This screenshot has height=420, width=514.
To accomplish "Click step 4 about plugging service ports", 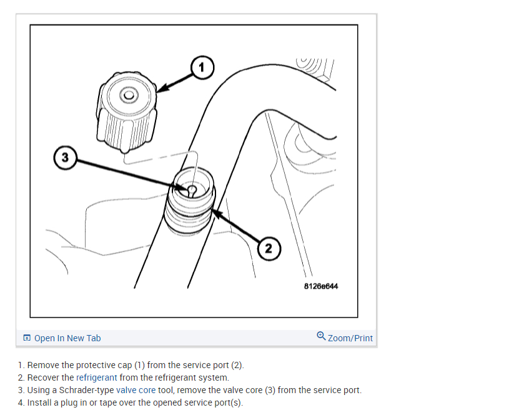I will [131, 402].
